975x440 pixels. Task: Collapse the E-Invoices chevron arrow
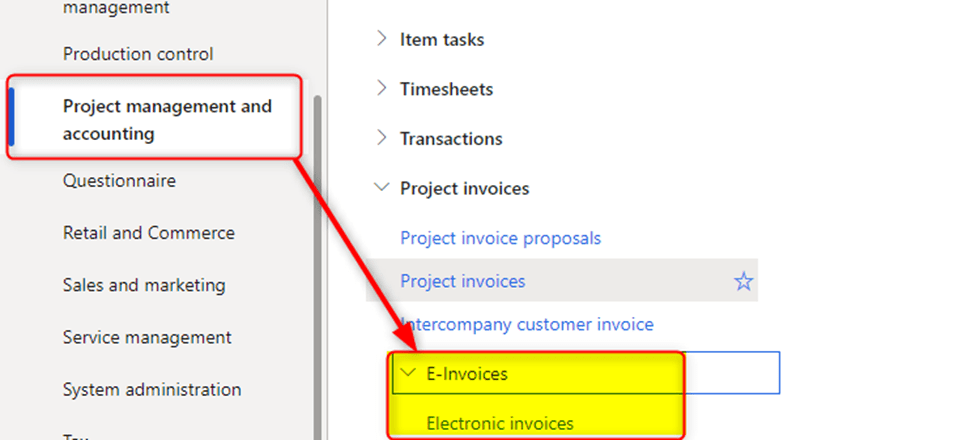pos(408,374)
